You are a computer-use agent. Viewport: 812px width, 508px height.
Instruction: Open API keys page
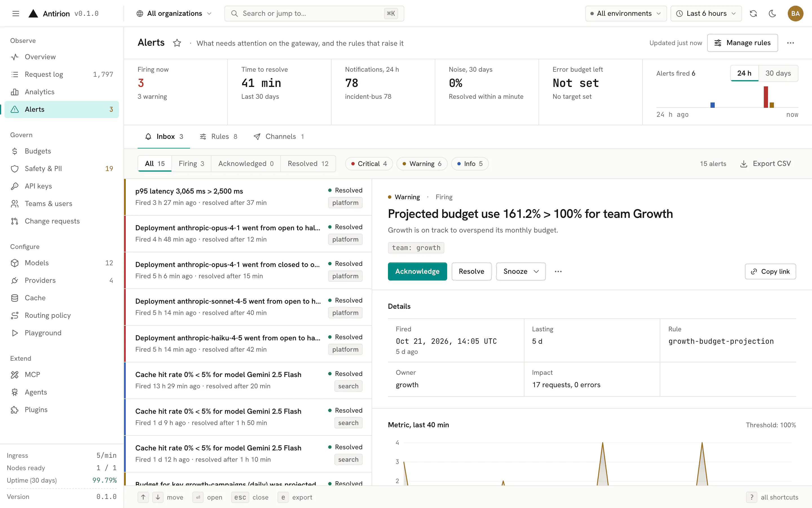click(x=62, y=186)
